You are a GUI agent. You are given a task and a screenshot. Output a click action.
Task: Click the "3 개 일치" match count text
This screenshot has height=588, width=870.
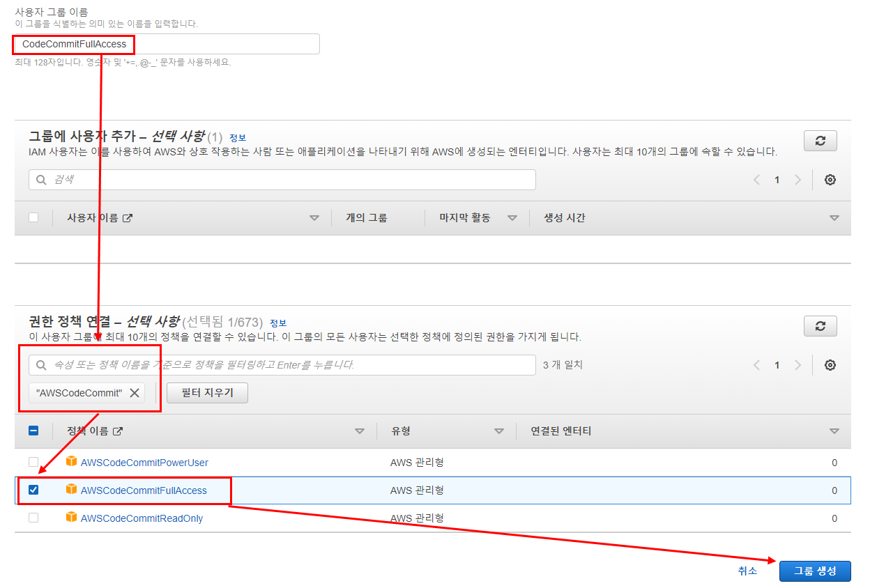tap(563, 365)
